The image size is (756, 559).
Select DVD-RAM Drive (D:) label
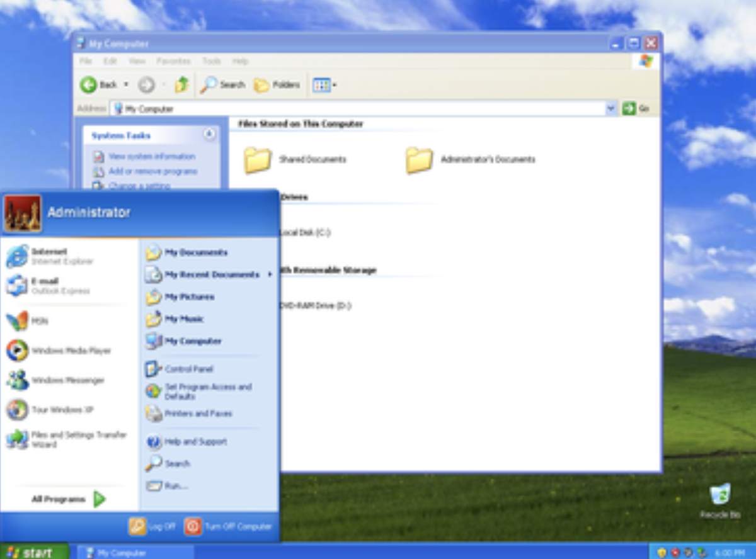(316, 305)
